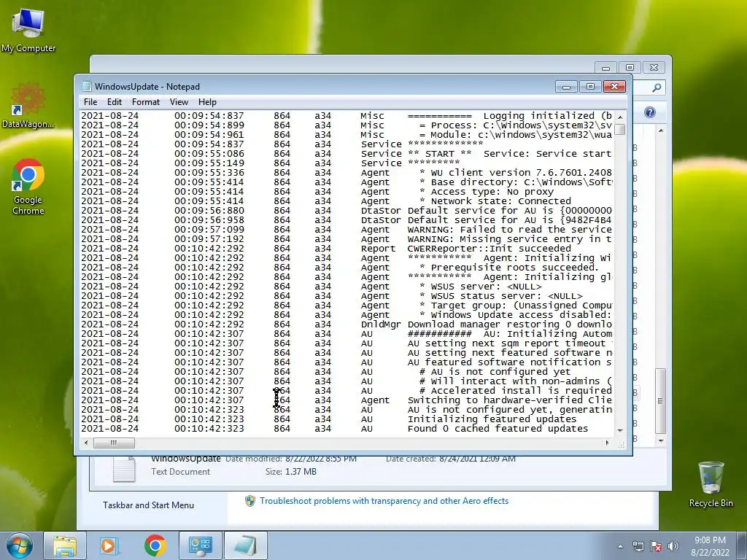This screenshot has height=560, width=747.
Task: Click 'Service: Service start' log line
Action: pos(347,154)
